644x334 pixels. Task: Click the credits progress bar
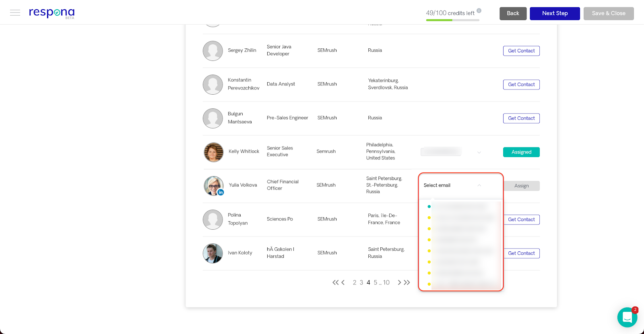[x=453, y=20]
